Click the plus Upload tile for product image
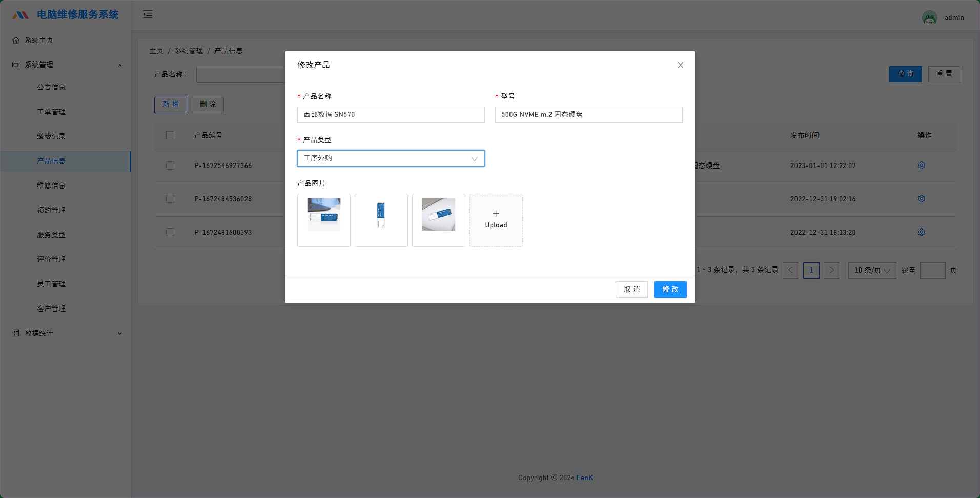This screenshot has height=498, width=980. coord(496,220)
